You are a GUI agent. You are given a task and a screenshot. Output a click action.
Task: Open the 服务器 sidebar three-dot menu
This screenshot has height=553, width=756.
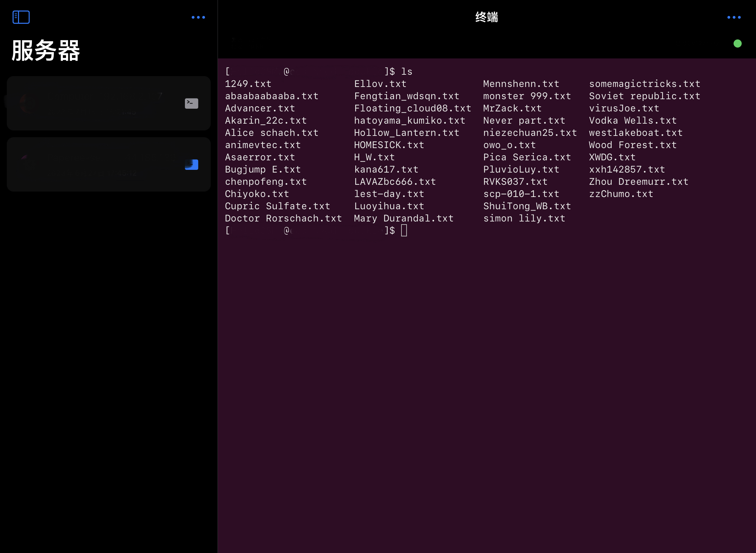198,17
